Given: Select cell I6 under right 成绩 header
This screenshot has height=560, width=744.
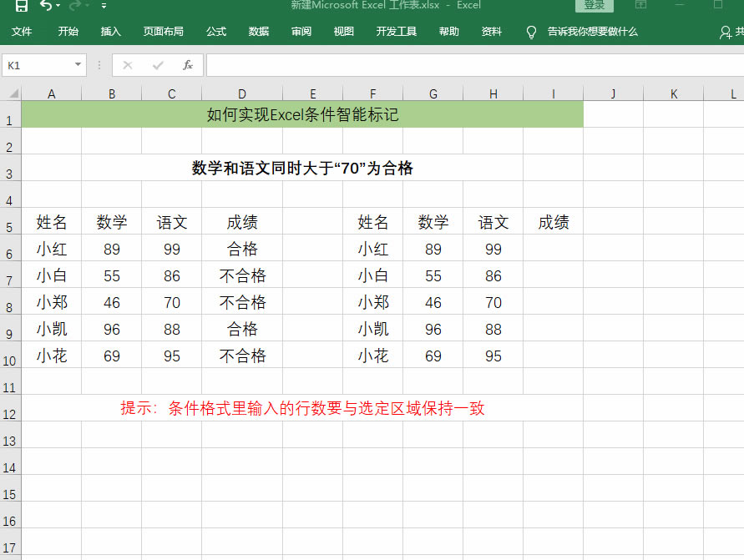Looking at the screenshot, I should click(553, 249).
